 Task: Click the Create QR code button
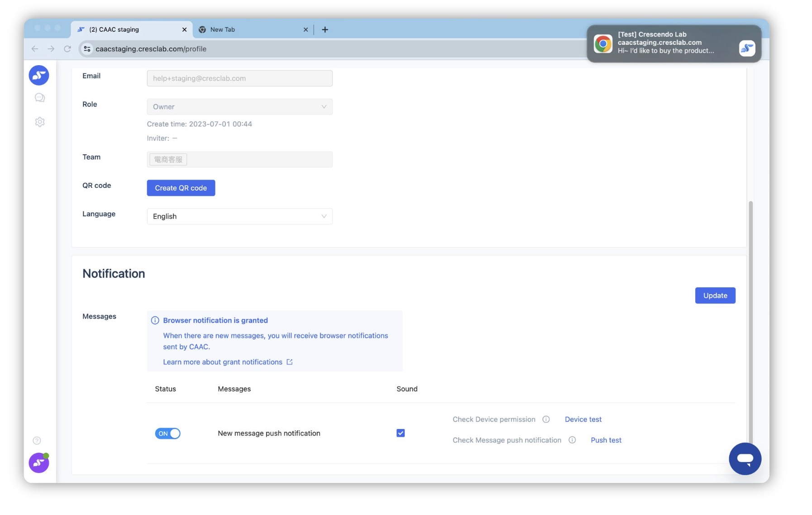[181, 188]
